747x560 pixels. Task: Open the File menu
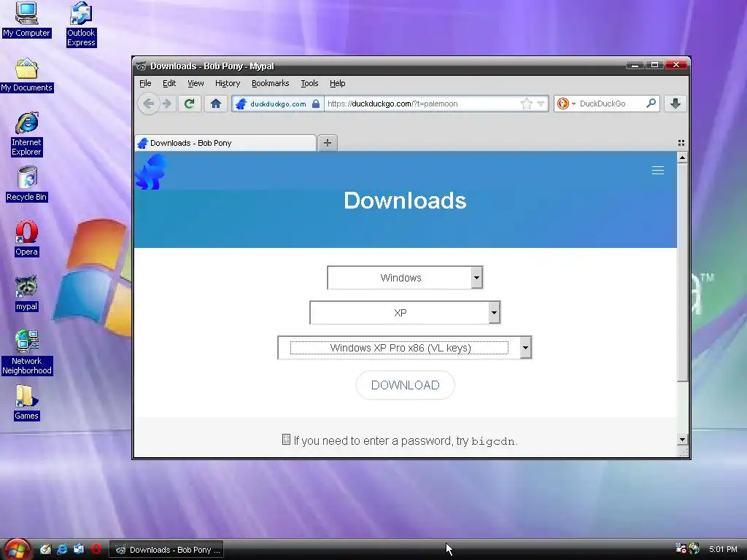145,83
